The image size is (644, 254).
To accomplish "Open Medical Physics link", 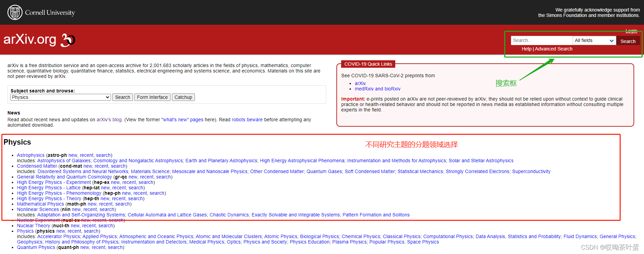I will pos(206,242).
